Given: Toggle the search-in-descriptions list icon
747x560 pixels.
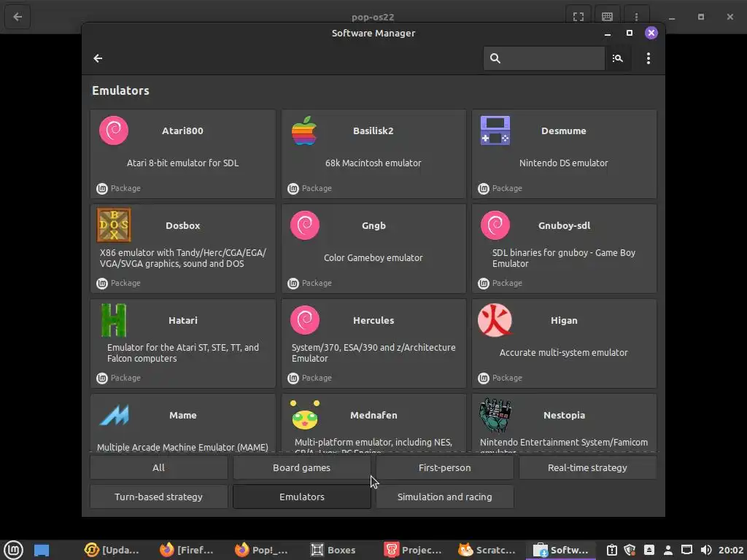Looking at the screenshot, I should pyautogui.click(x=617, y=58).
